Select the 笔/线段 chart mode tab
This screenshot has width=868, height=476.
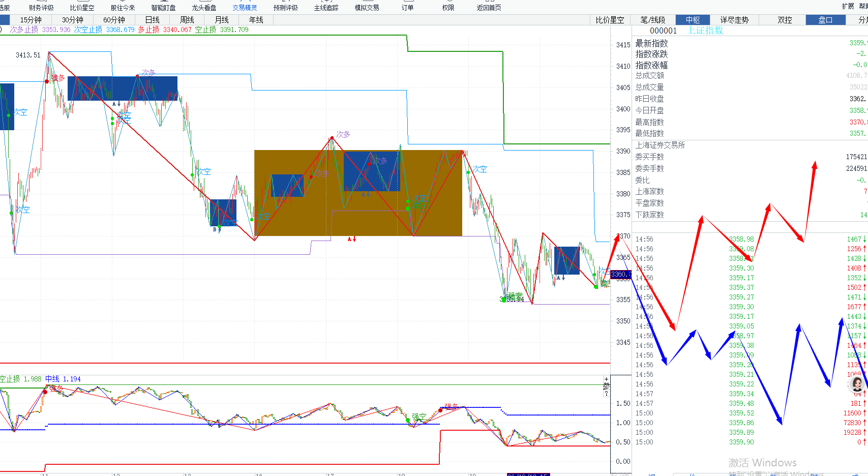point(653,20)
